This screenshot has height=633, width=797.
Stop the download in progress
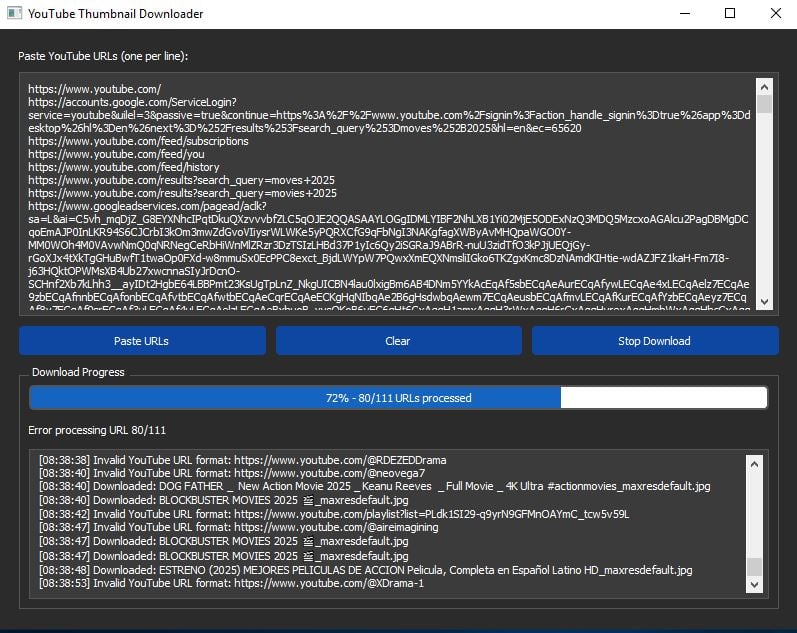[654, 341]
